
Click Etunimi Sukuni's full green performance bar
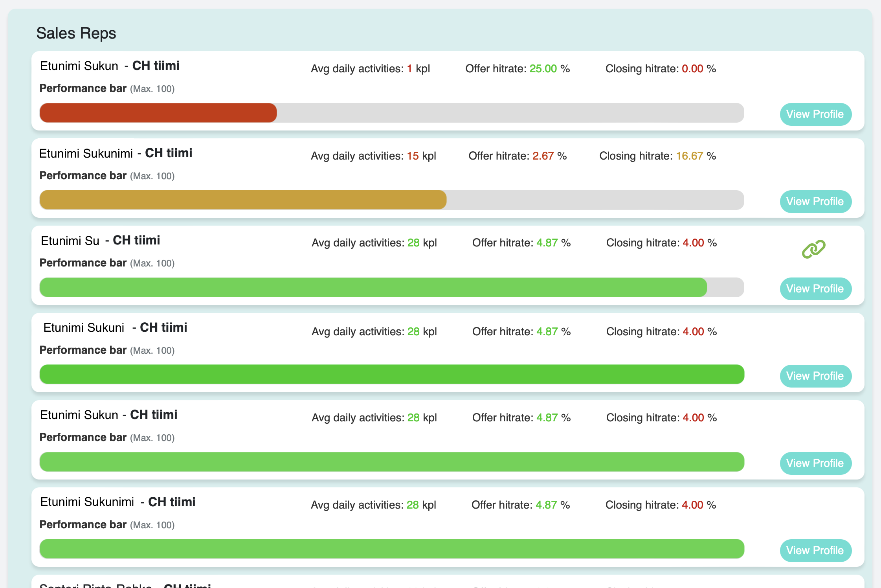pos(392,375)
